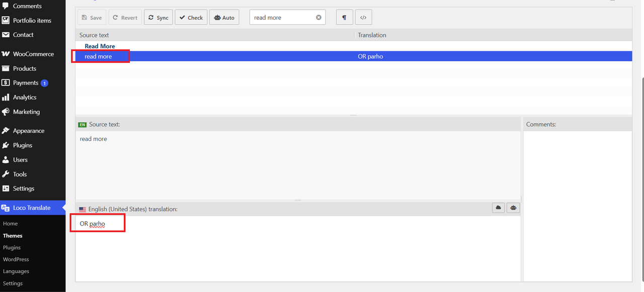644x292 pixels.
Task: Click the US flag icon beside translation label
Action: coord(83,209)
